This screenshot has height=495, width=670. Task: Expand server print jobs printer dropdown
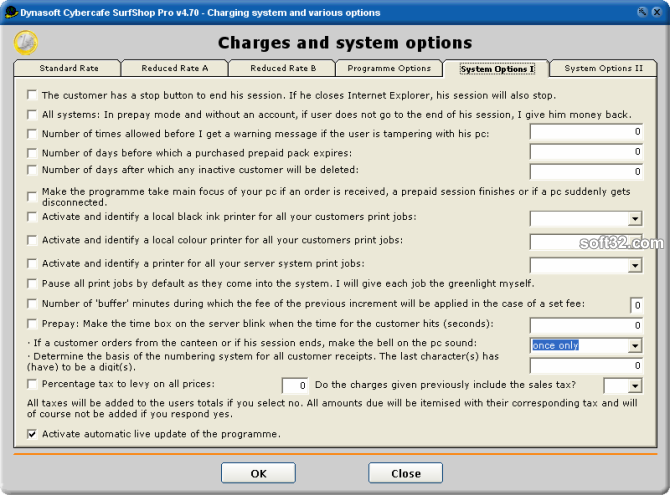point(635,265)
